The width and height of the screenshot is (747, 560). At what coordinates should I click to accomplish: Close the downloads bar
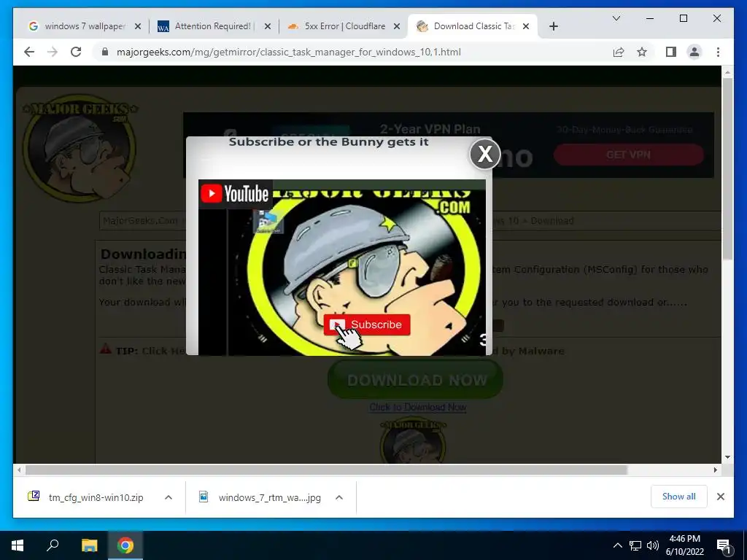(x=721, y=497)
